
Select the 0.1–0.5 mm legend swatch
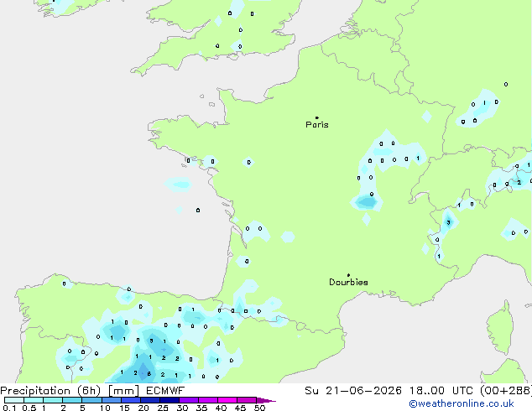click(14, 400)
